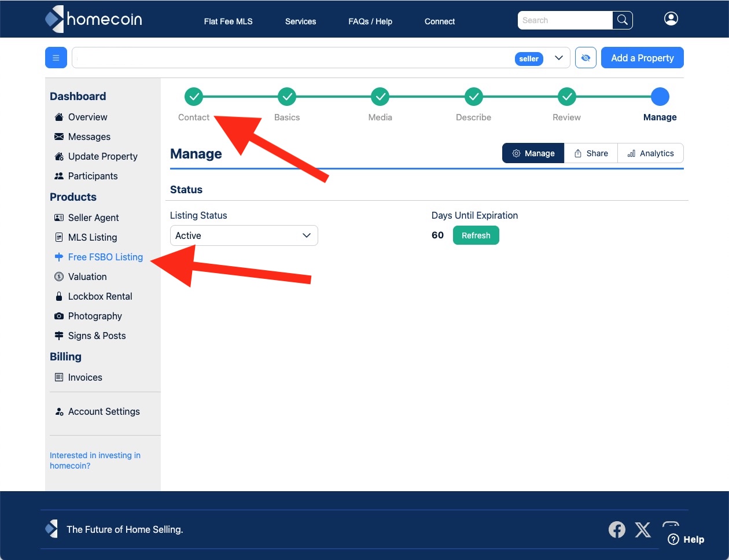Open the FAQs / Help menu

[x=370, y=21]
